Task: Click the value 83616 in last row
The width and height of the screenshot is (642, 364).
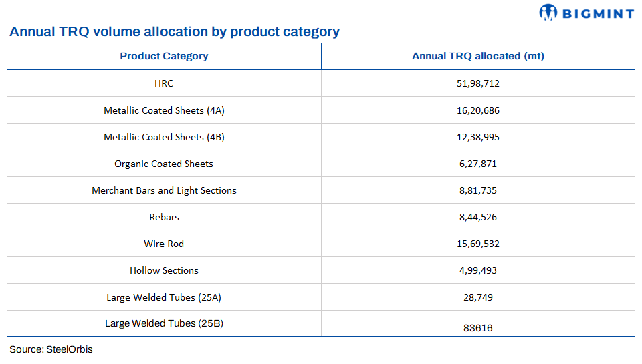Action: coord(478,328)
